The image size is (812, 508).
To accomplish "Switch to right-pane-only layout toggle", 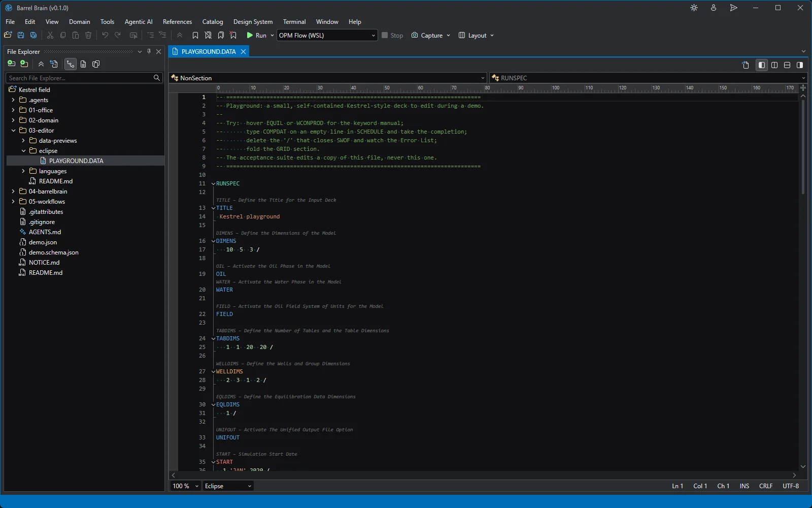I will click(x=800, y=65).
